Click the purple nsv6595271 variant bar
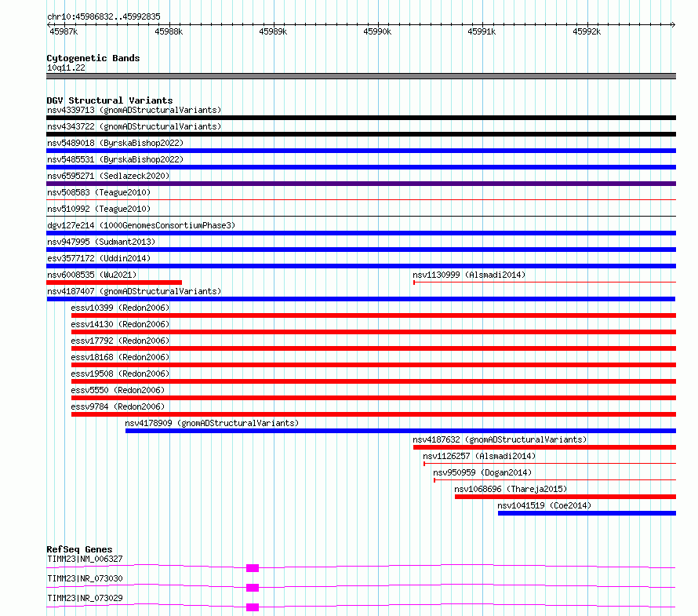This screenshot has height=616, width=698. click(x=361, y=184)
